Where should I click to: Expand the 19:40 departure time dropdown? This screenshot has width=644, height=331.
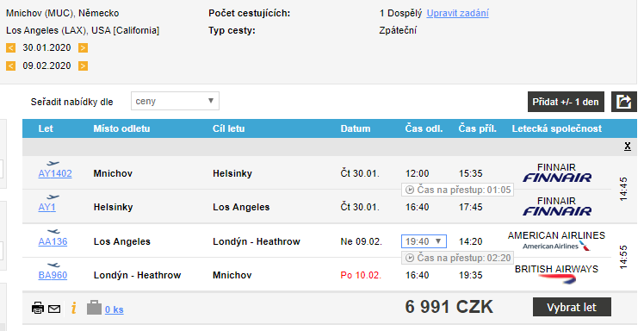click(x=424, y=241)
